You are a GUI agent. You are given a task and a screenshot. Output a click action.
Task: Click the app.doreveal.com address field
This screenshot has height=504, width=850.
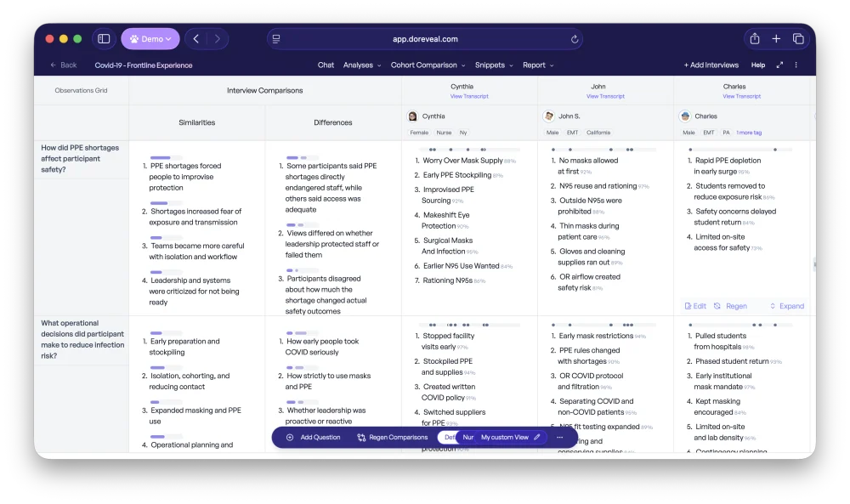pos(425,39)
